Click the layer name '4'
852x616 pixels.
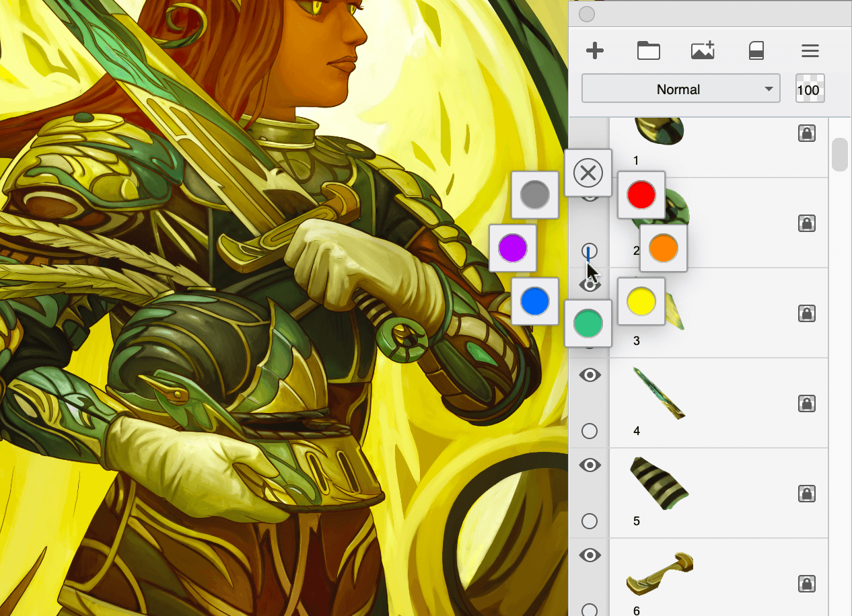tap(637, 430)
